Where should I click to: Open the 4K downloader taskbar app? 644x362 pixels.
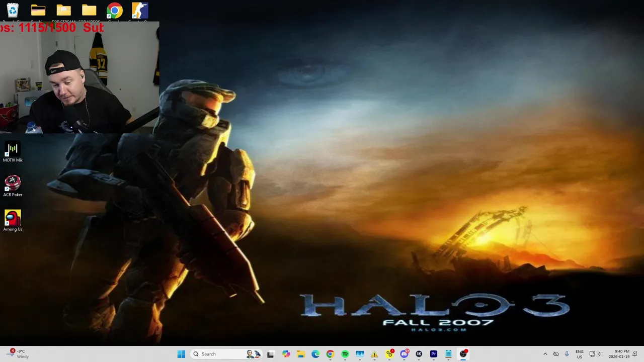pyautogui.click(x=419, y=354)
